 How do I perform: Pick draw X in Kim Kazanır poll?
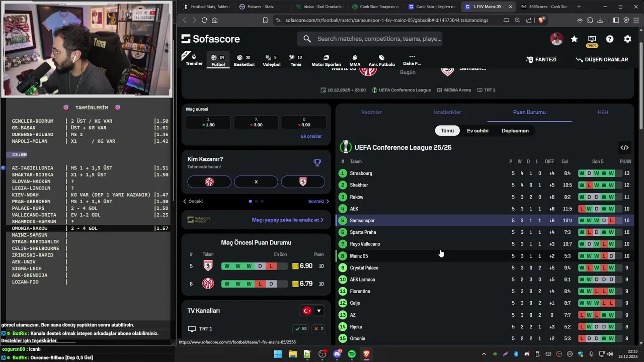pos(256,182)
